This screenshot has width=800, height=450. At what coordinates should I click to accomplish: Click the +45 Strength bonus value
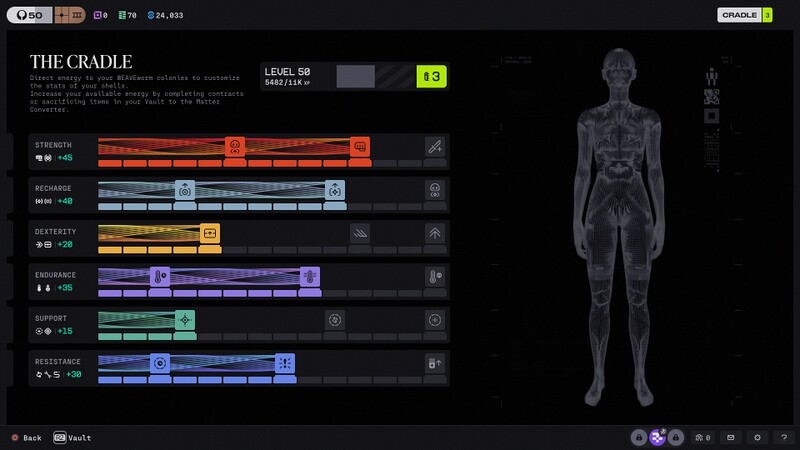[65, 158]
